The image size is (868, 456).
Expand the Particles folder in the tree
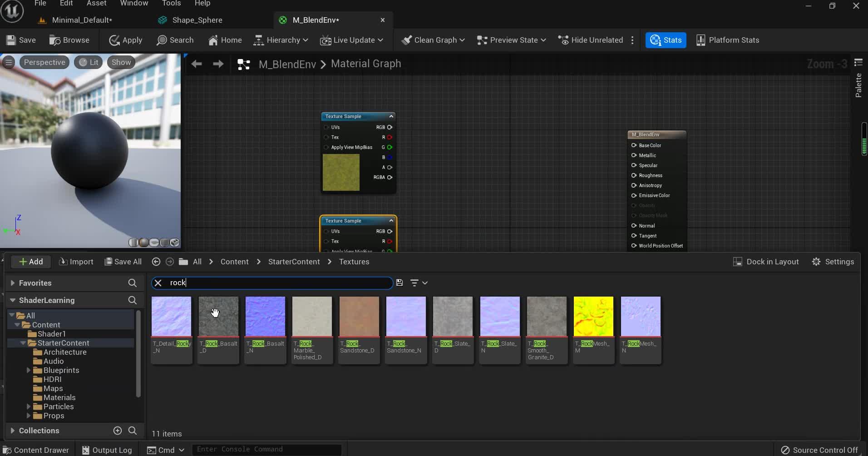pyautogui.click(x=28, y=406)
